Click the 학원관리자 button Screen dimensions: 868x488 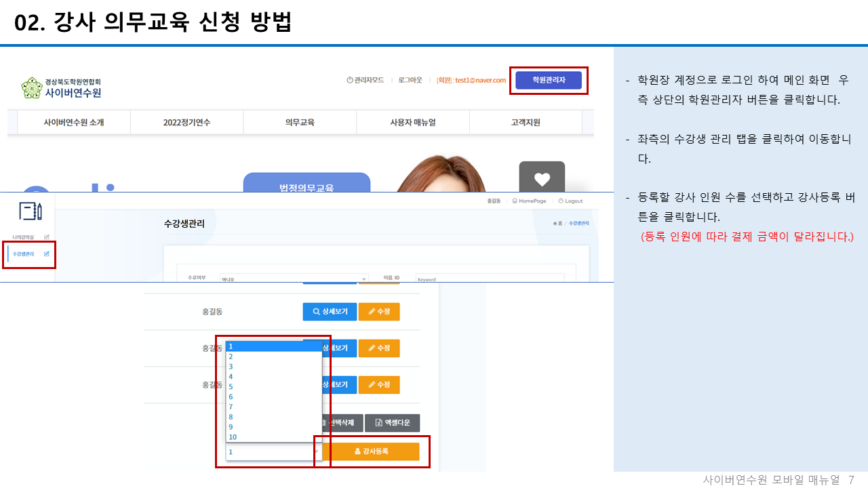549,81
